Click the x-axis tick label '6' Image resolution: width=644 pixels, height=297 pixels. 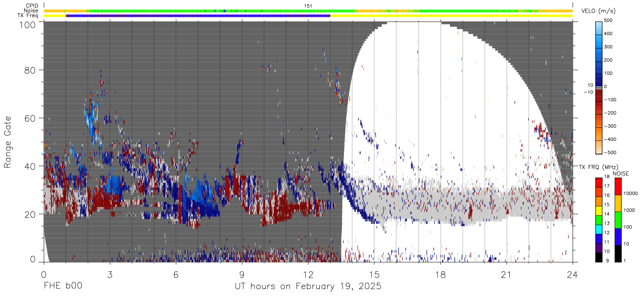point(176,274)
